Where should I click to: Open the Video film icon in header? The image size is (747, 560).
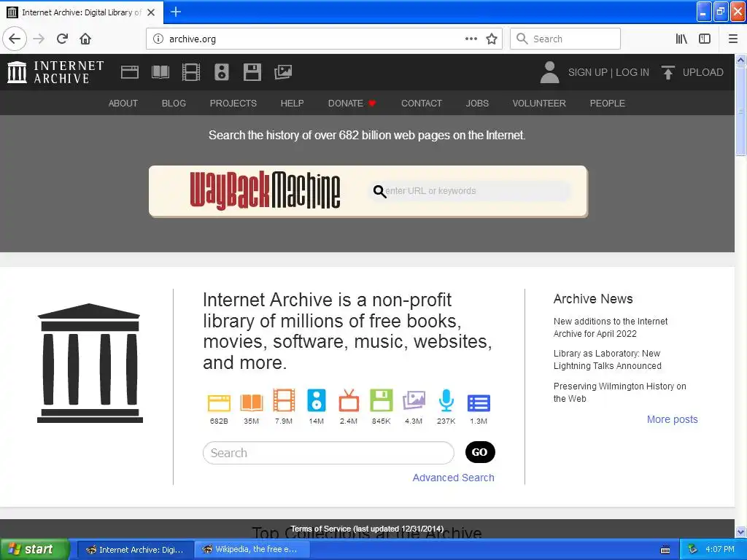(x=190, y=72)
